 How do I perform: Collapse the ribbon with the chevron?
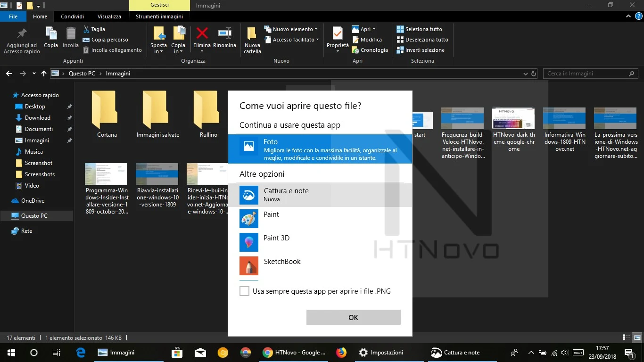[x=628, y=16]
